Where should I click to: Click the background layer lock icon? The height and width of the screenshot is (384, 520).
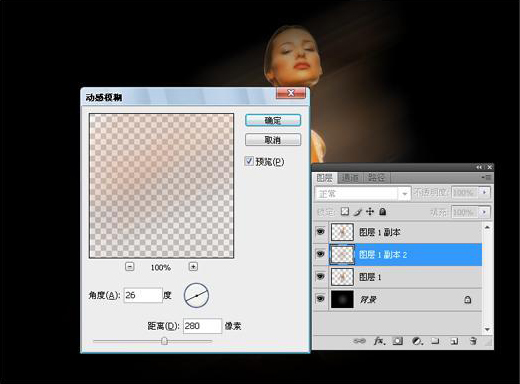pyautogui.click(x=468, y=300)
